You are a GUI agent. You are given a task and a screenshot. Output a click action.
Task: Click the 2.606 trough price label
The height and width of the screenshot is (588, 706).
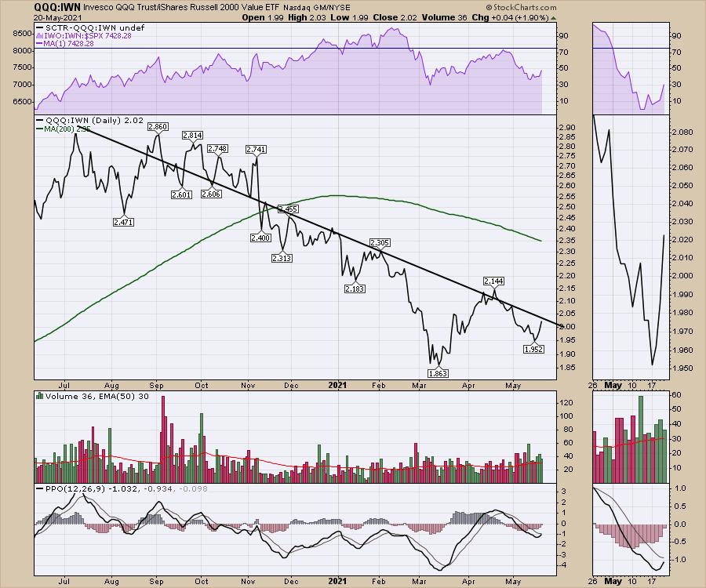coord(211,194)
